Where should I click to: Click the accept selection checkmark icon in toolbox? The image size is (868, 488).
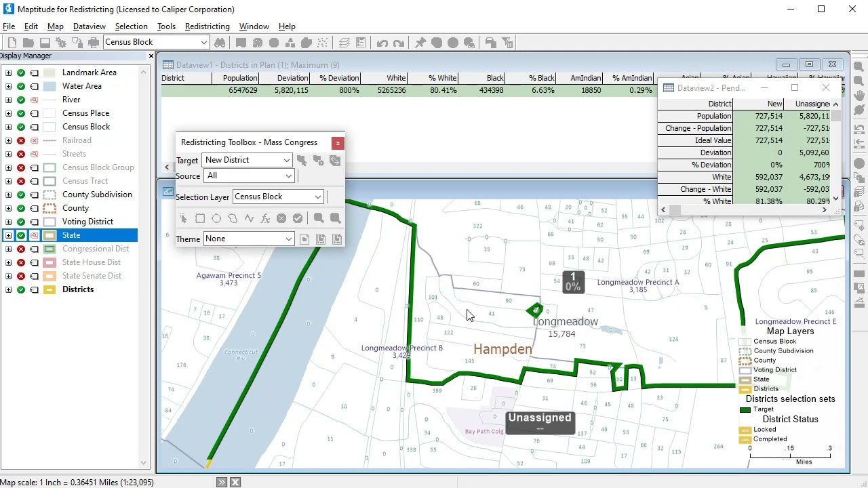298,218
